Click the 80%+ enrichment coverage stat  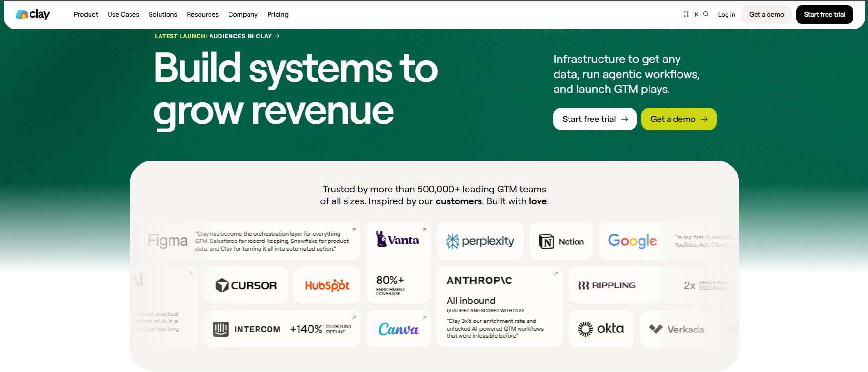[390, 285]
